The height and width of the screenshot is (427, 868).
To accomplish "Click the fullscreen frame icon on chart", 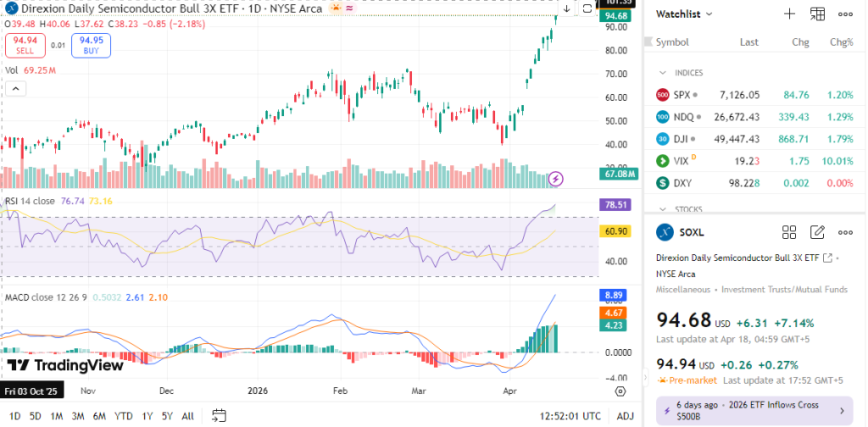I will (587, 8).
